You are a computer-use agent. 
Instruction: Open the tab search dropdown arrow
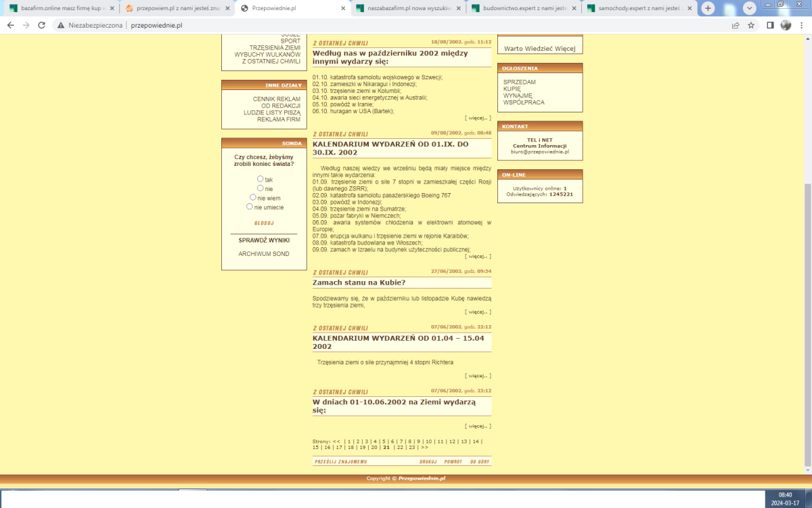pyautogui.click(x=749, y=8)
